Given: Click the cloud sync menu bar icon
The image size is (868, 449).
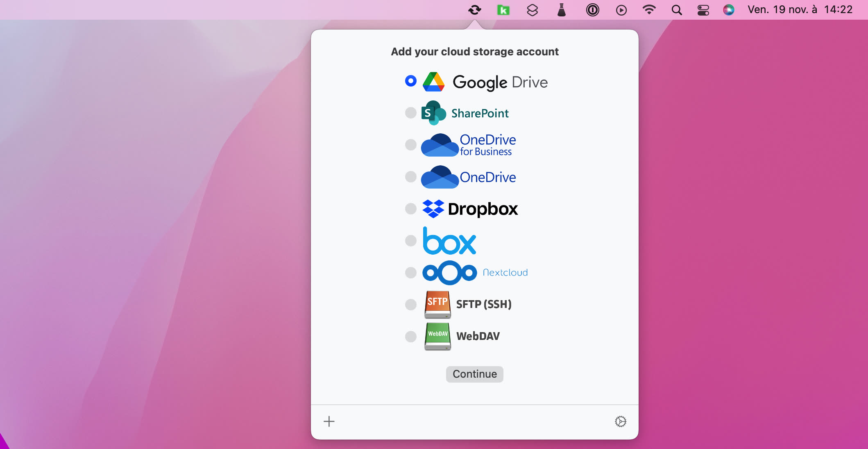Looking at the screenshot, I should tap(475, 10).
